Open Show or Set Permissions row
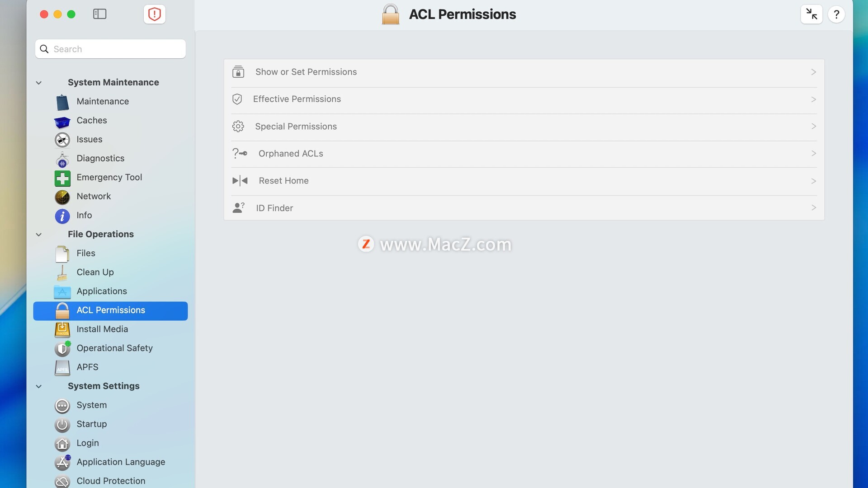This screenshot has height=488, width=868. point(524,72)
